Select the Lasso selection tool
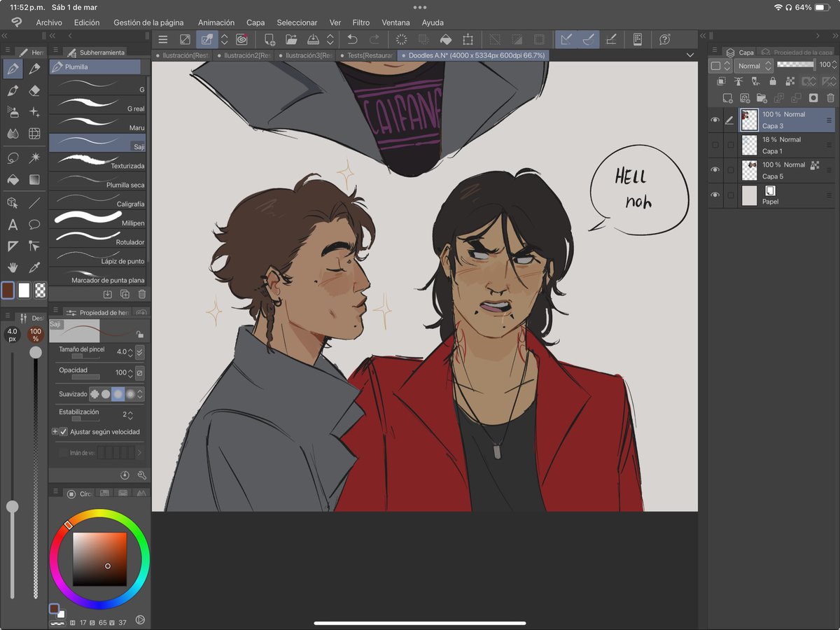Viewport: 840px width, 630px height. pyautogui.click(x=13, y=157)
